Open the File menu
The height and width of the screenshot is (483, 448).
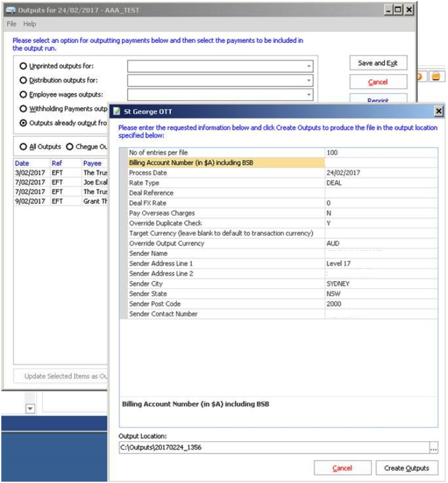pyautogui.click(x=12, y=24)
